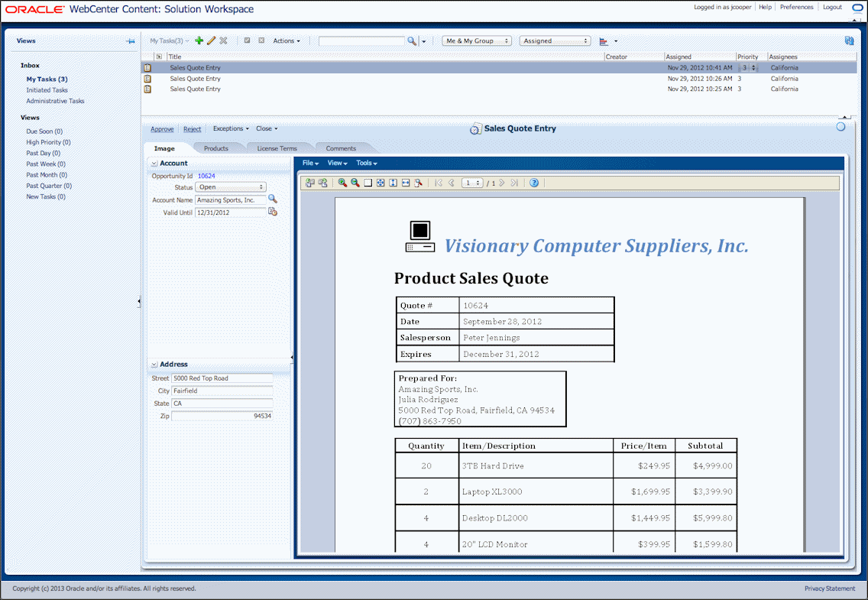Click the actual size page icon in viewer
The height and width of the screenshot is (600, 868).
(x=368, y=183)
